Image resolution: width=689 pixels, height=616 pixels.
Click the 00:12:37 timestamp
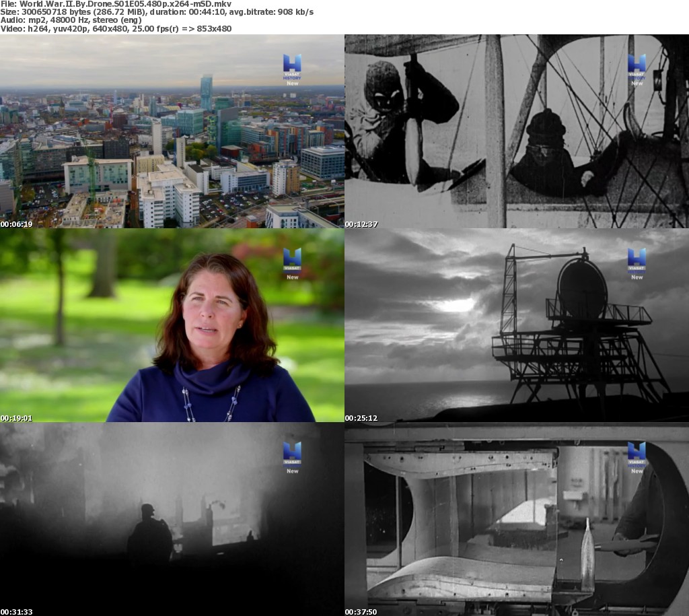click(x=361, y=224)
